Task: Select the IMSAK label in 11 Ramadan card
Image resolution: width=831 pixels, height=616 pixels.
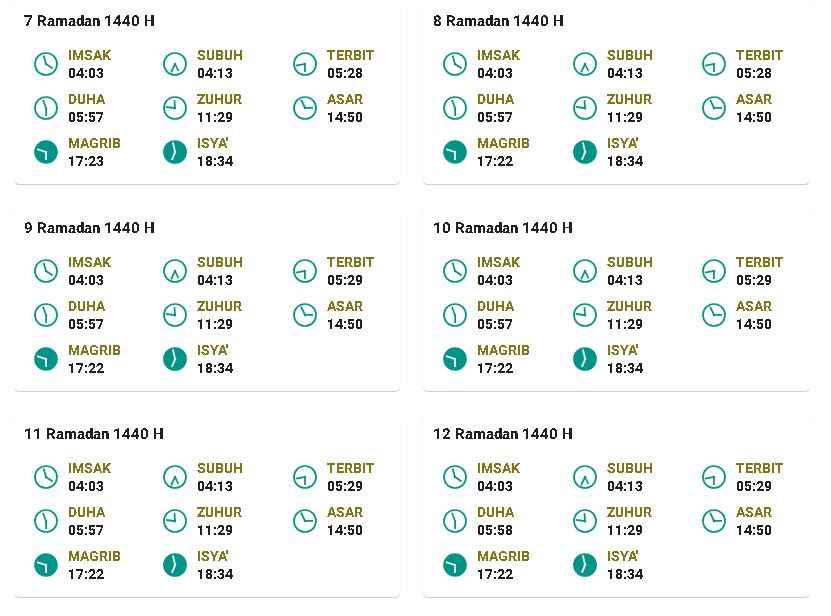Action: (x=90, y=468)
